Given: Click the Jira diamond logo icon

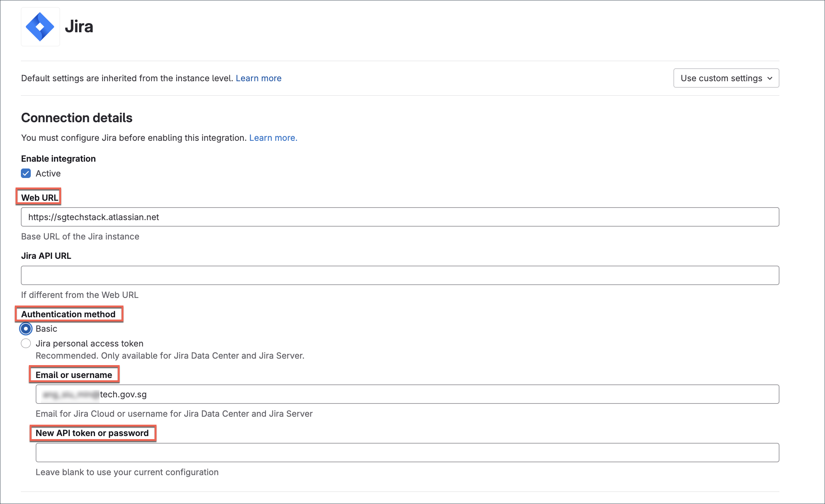Looking at the screenshot, I should pyautogui.click(x=40, y=27).
